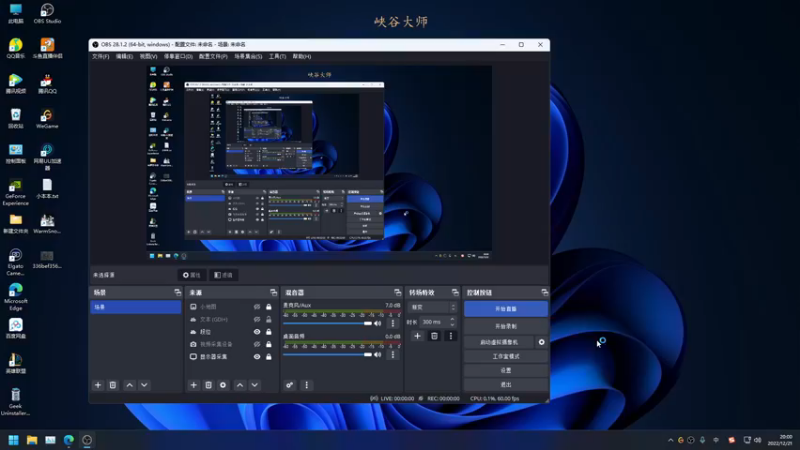The height and width of the screenshot is (450, 800).
Task: Click the blue start streaming button
Action: pos(506,309)
